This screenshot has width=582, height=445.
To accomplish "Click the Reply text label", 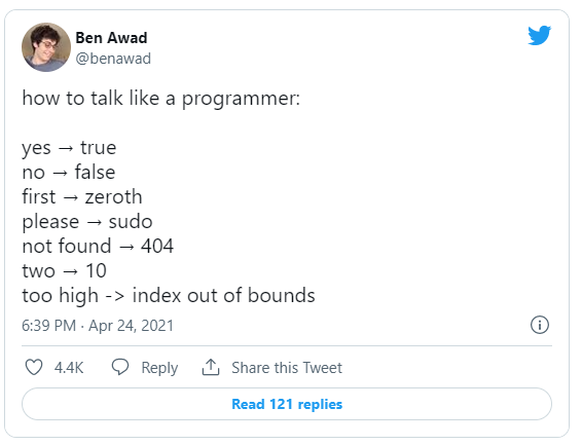I will point(160,368).
